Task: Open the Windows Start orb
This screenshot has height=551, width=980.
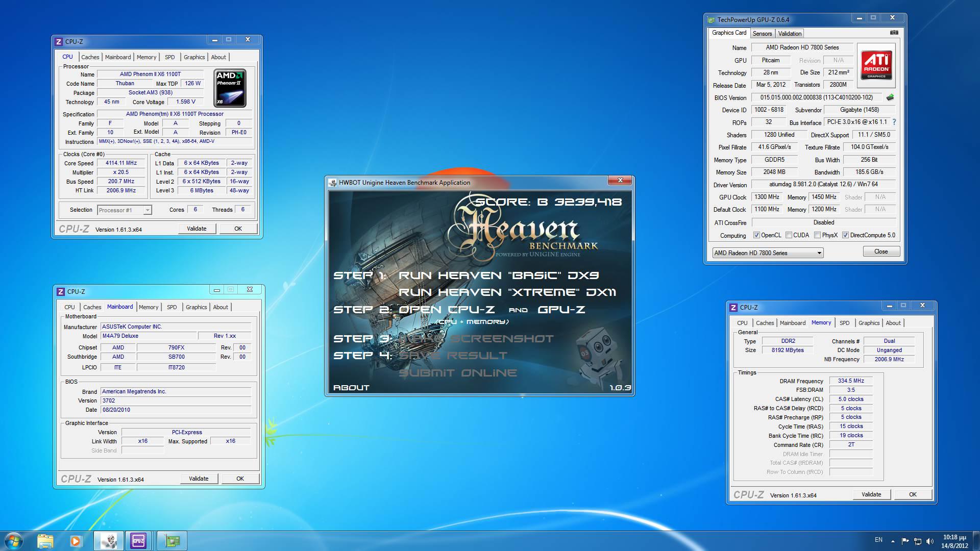Action: (x=14, y=541)
